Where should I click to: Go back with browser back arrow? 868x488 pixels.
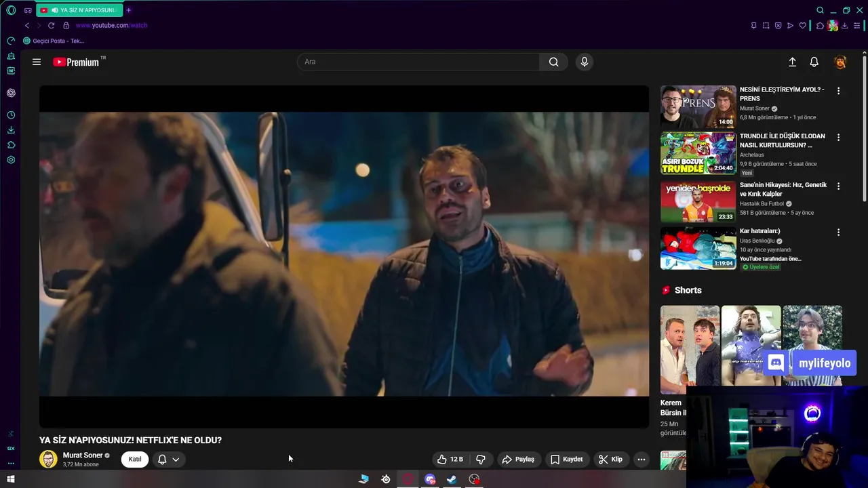[x=27, y=25]
